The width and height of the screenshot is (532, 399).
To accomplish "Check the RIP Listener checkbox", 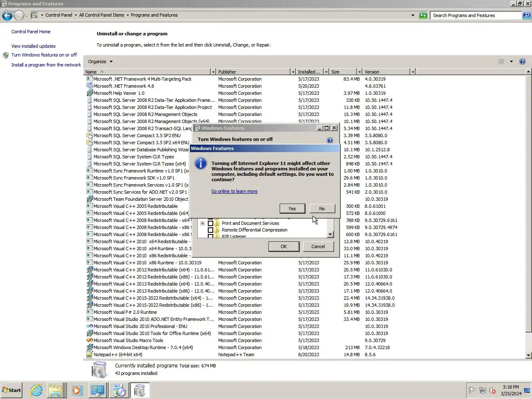I will (x=210, y=236).
